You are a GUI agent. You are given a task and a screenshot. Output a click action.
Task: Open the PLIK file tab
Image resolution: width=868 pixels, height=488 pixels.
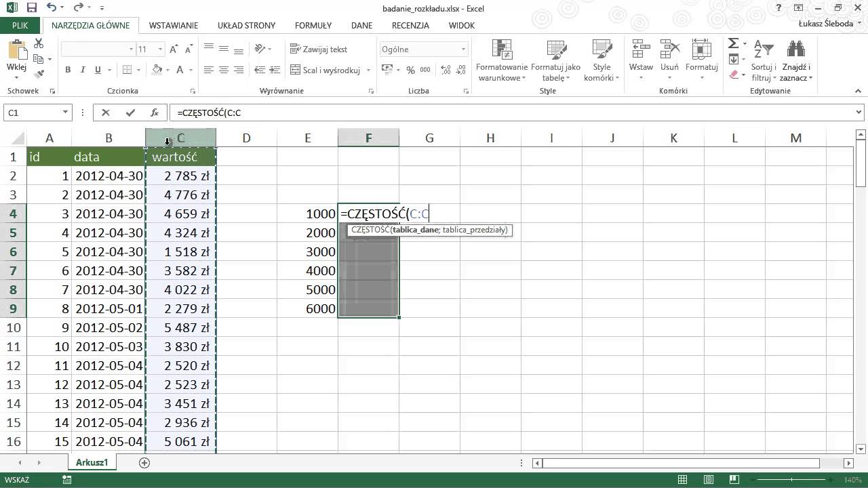(x=20, y=25)
